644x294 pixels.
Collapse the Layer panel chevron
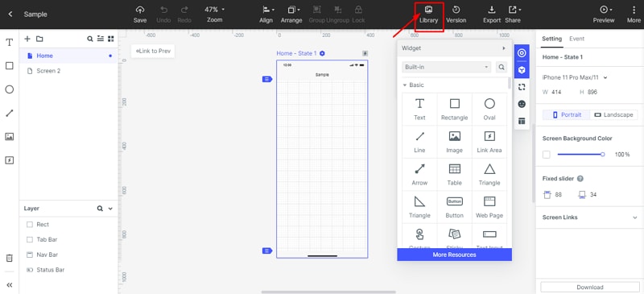[110, 209]
